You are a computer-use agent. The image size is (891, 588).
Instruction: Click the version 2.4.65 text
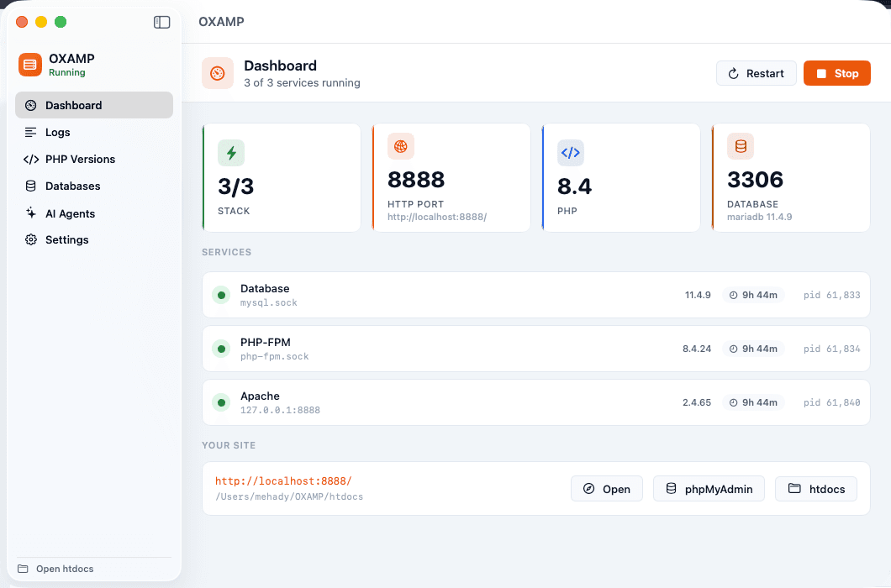697,403
